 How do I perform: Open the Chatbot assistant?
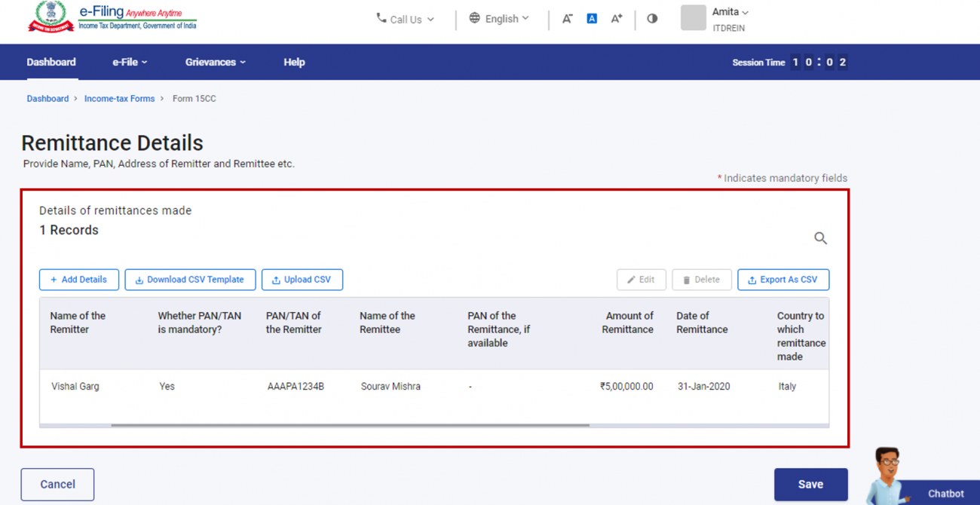(x=945, y=493)
